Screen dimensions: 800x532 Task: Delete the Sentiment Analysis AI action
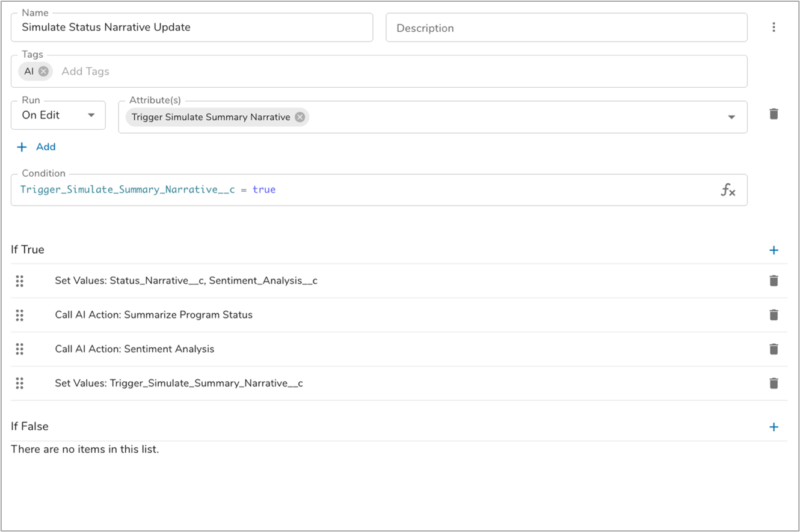click(774, 349)
